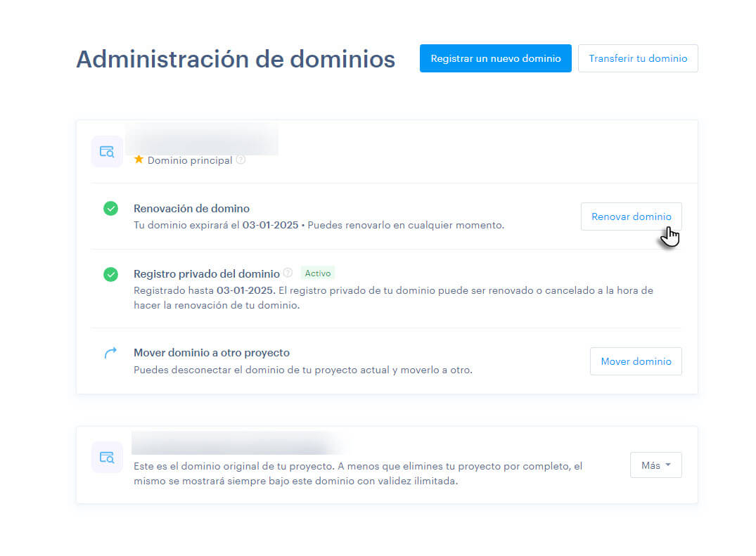Viewport: 756px width, 556px height.
Task: Click the Mover dominio a otro proyecto heading
Action: (x=211, y=353)
